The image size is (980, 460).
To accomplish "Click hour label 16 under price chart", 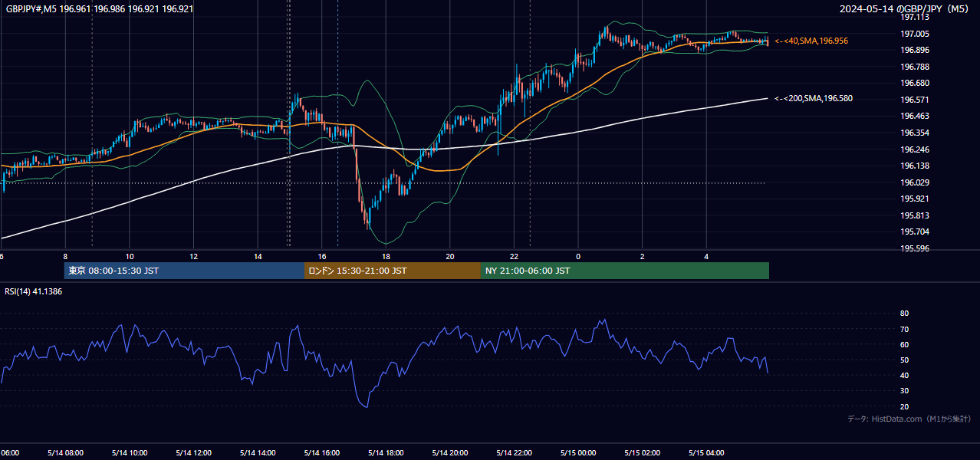I will (x=322, y=256).
